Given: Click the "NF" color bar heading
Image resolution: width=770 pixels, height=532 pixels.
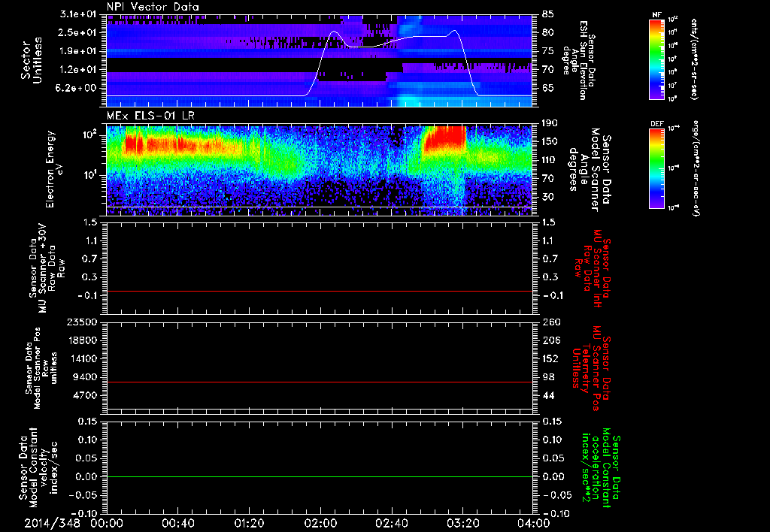Looking at the screenshot, I should coord(657,15).
